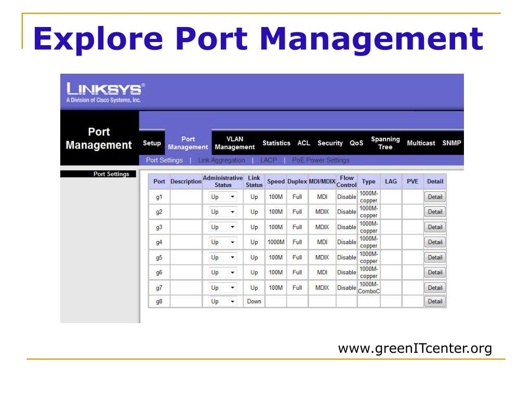The width and height of the screenshot is (532, 399).
Task: Click Detail button for port g3
Action: 435,227
